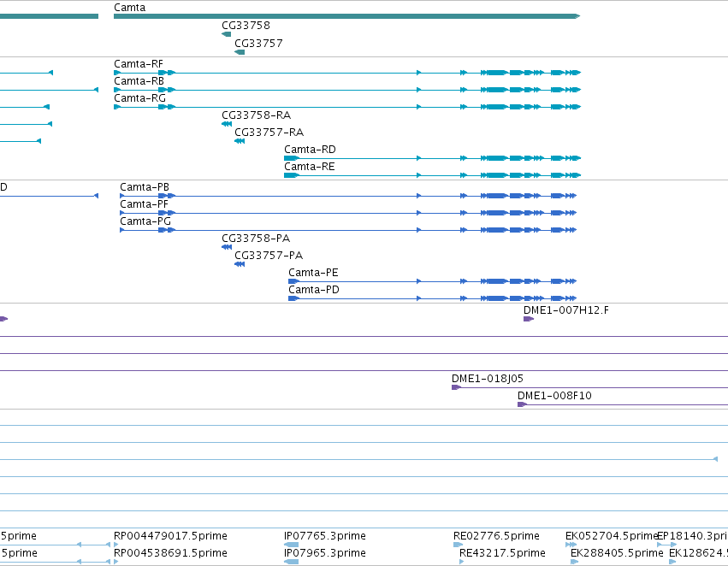Select the Camta-PD protein track
This screenshot has height=566, width=728.
(x=432, y=298)
